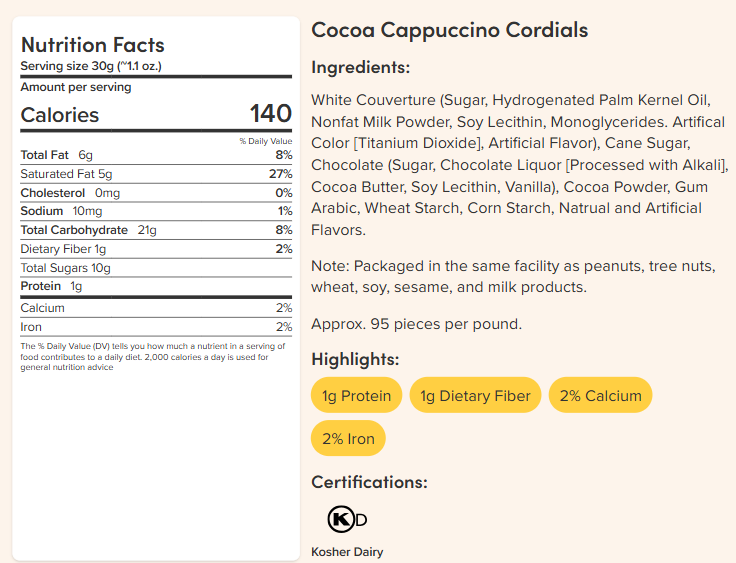Click the Certifications heading

click(x=369, y=482)
